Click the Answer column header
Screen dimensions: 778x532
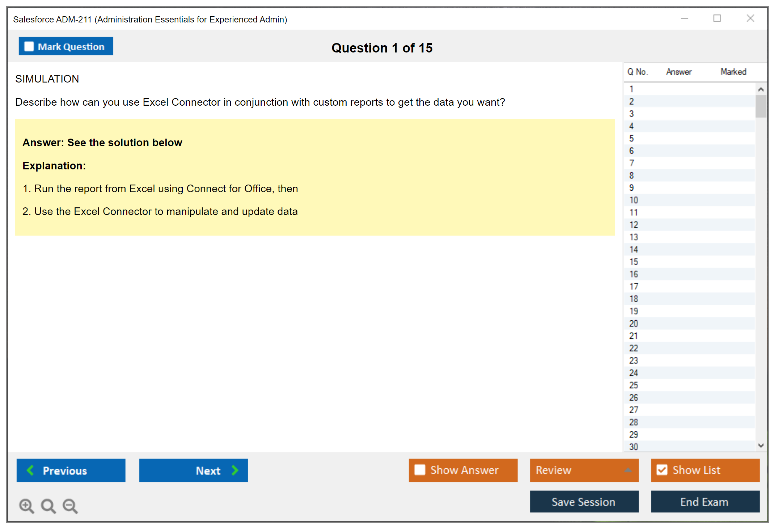[678, 72]
